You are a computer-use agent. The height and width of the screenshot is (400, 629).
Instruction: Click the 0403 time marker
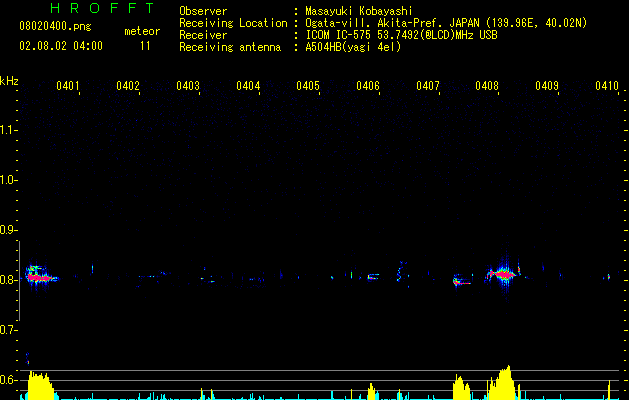coord(188,86)
